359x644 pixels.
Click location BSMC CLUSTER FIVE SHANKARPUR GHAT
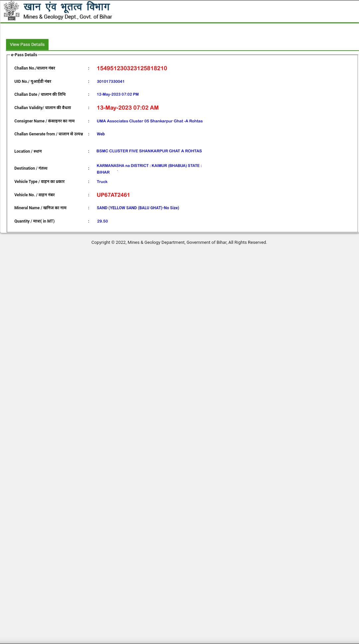[x=149, y=151]
